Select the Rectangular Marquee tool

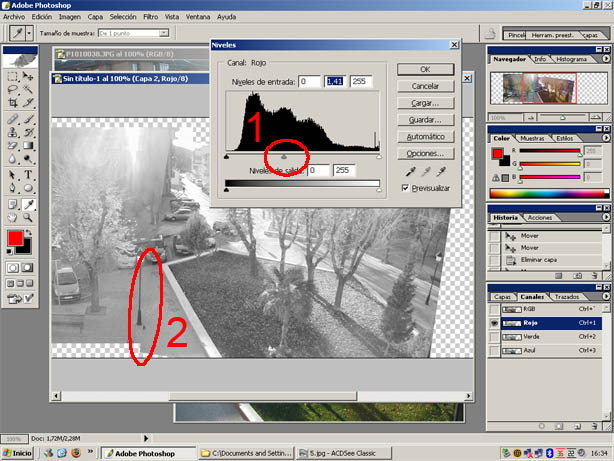13,76
